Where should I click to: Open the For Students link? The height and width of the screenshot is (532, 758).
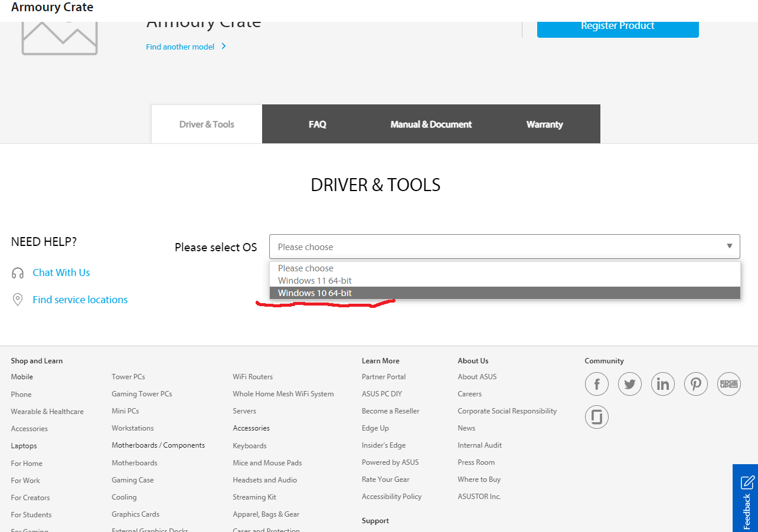31,515
